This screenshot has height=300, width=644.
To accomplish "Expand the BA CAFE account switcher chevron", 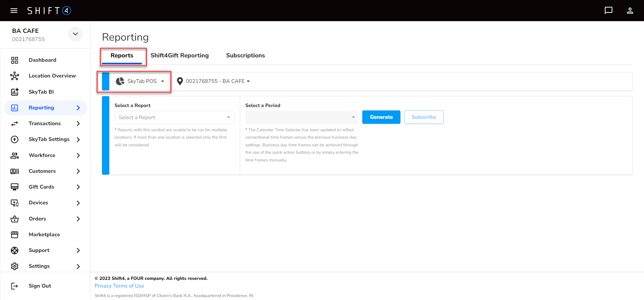I will 75,34.
